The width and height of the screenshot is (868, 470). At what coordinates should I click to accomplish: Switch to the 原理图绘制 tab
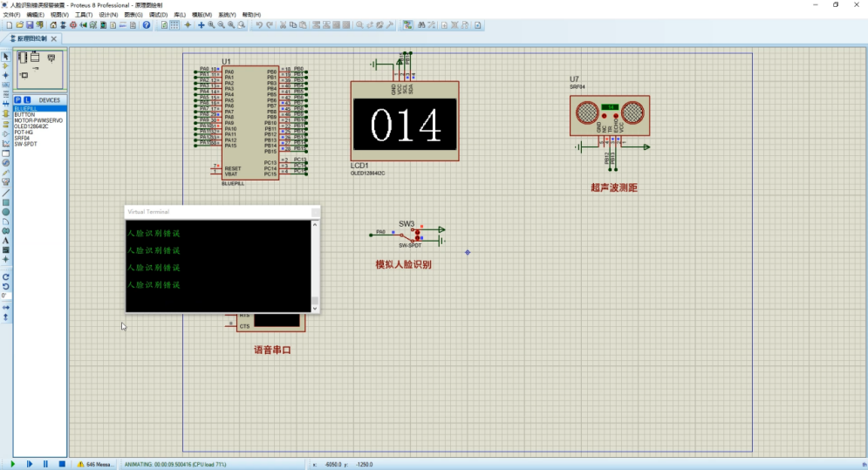[x=31, y=38]
